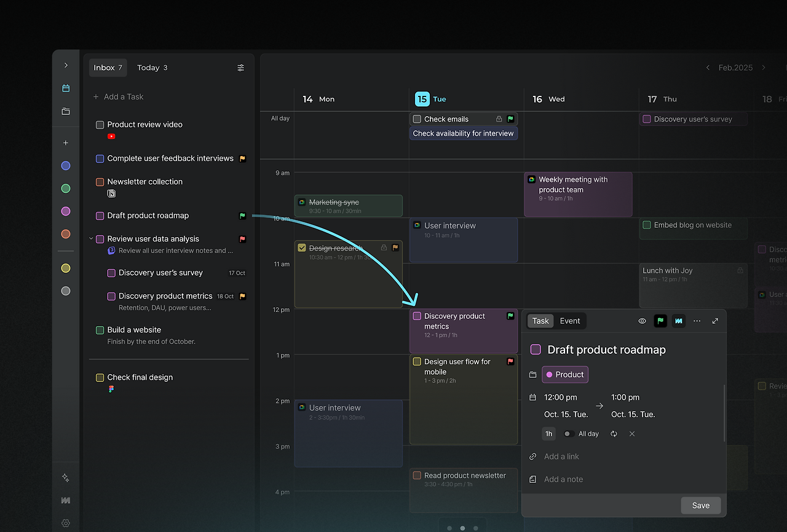Open the YouTube icon under Product review video

[x=111, y=136]
